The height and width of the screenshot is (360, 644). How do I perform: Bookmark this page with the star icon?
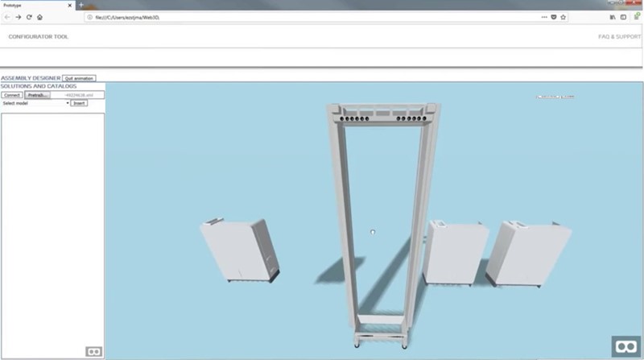tap(563, 16)
